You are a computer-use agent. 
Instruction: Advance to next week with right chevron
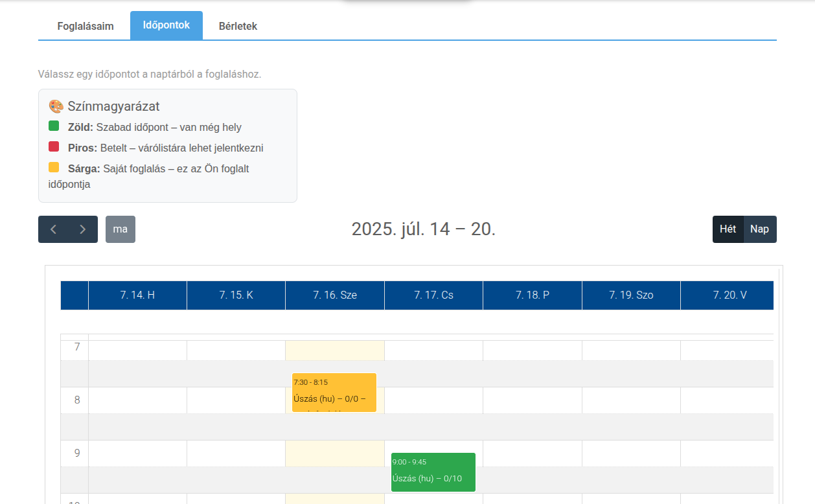coord(83,229)
